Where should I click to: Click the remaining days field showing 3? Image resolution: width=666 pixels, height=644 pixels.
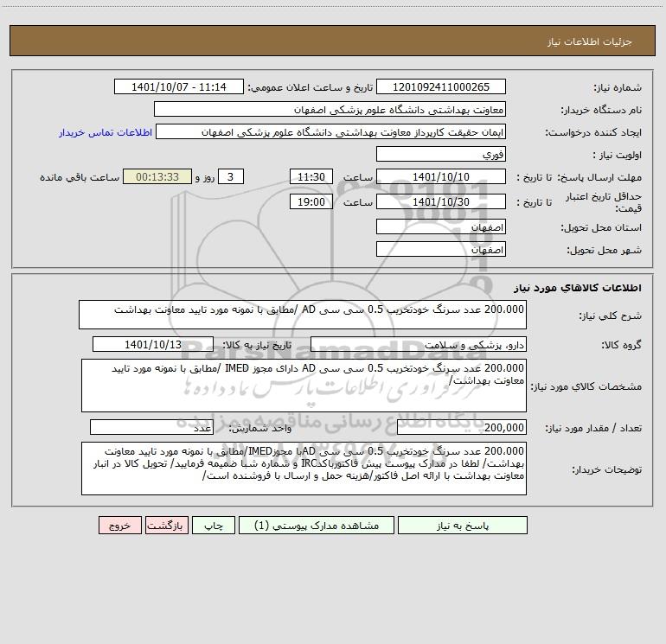click(x=231, y=176)
